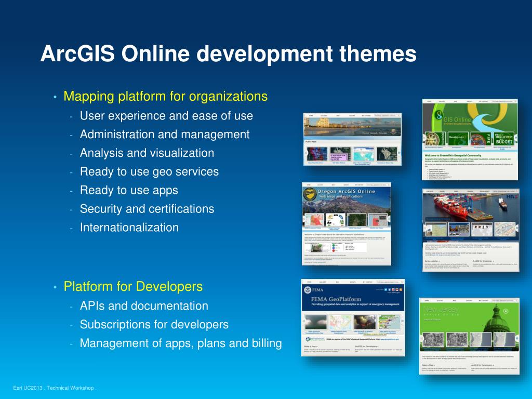532x399 pixels.
Task: Open the turquoise world map in Marco Island gallery
Action: (x=363, y=154)
